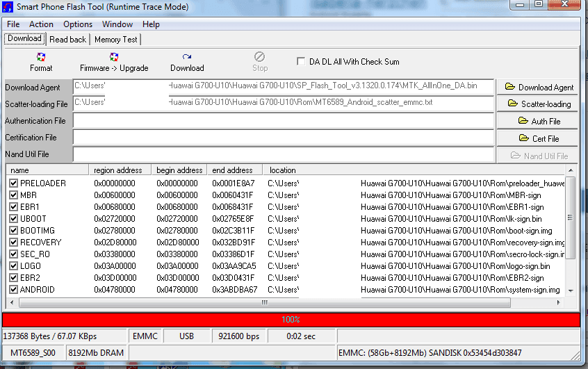Uncheck the PRELOADER partition
588x369 pixels.
point(13,183)
